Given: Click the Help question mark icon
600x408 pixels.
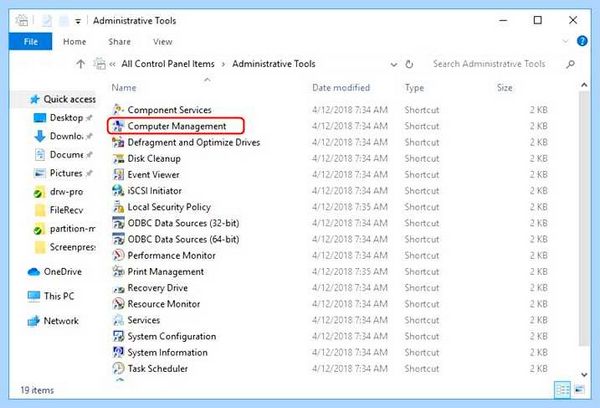Looking at the screenshot, I should pos(582,41).
